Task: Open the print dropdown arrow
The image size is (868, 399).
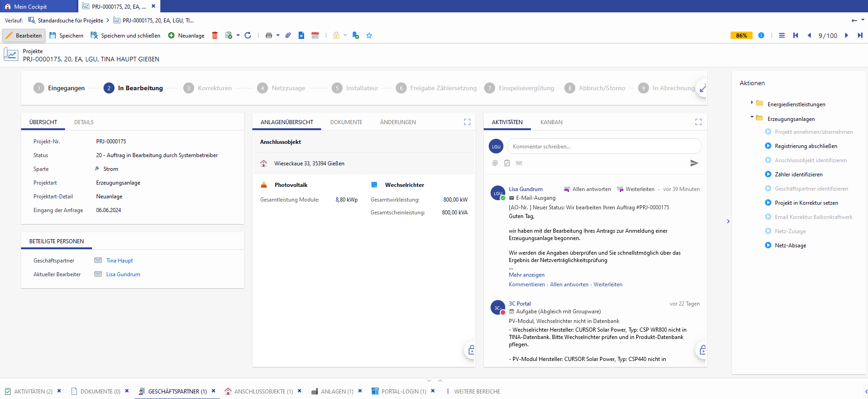Action: coord(278,35)
